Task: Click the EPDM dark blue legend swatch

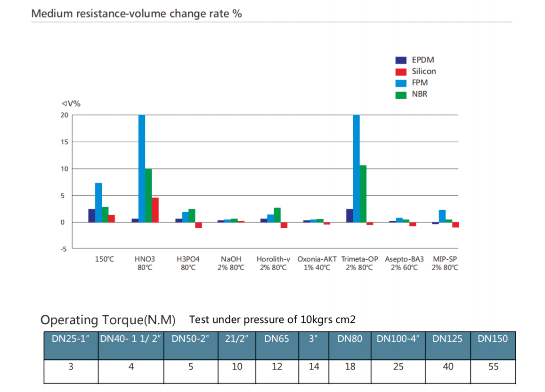Action: (x=400, y=60)
